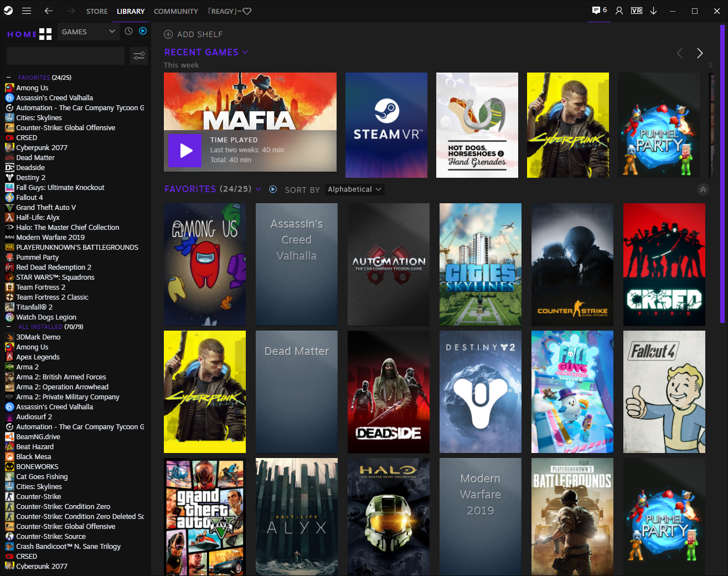Click Add Shelf label
The image size is (728, 576).
coord(200,34)
